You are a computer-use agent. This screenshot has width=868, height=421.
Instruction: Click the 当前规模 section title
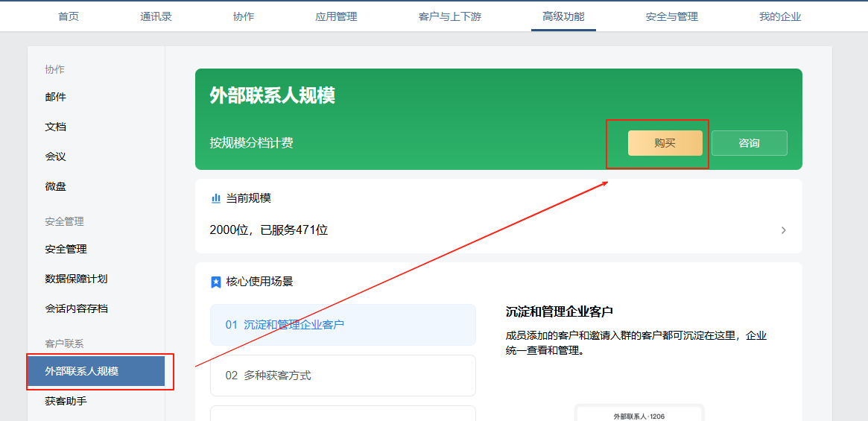tap(249, 197)
